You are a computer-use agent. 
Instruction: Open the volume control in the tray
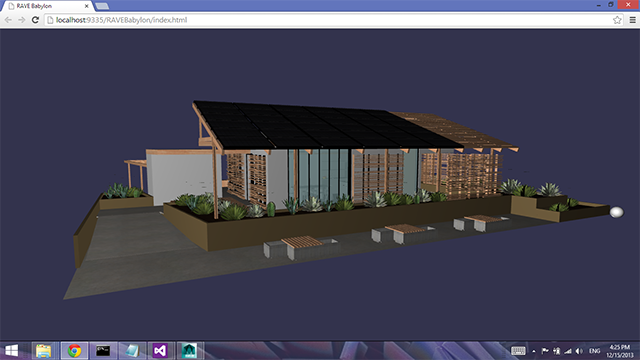click(x=579, y=351)
